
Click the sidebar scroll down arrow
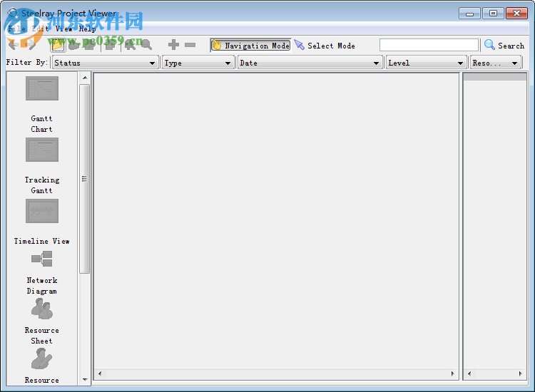(85, 379)
